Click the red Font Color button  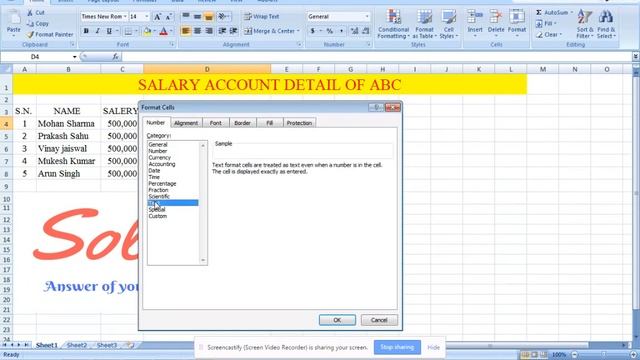click(164, 31)
